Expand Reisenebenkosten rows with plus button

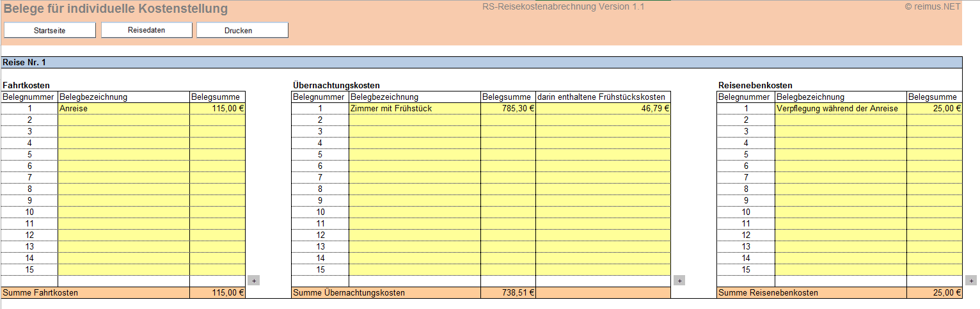(x=972, y=280)
